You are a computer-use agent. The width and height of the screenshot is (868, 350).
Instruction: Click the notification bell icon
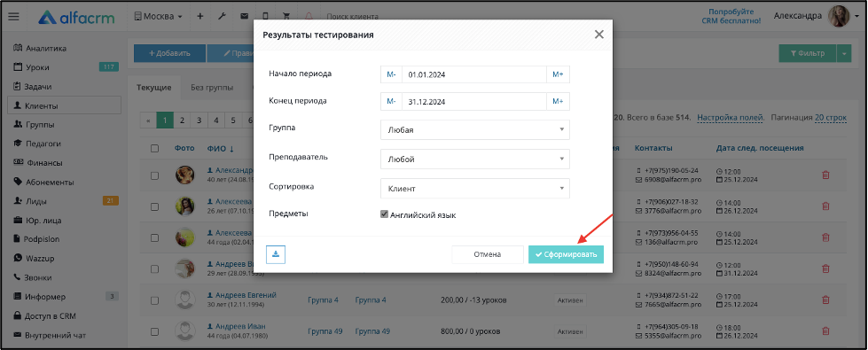[x=309, y=17]
